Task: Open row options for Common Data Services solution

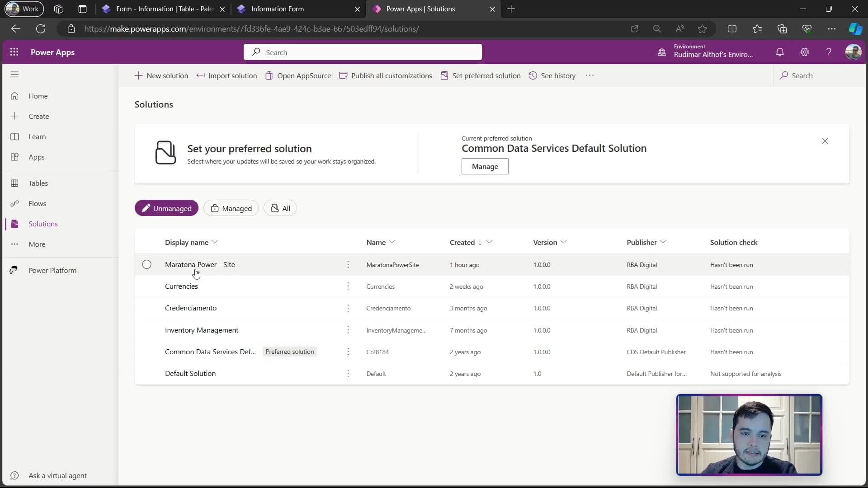Action: (348, 352)
